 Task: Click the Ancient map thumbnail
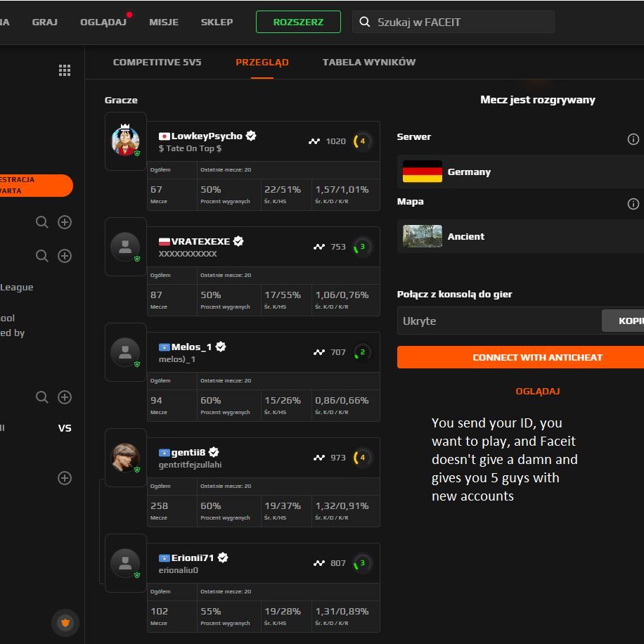click(422, 236)
